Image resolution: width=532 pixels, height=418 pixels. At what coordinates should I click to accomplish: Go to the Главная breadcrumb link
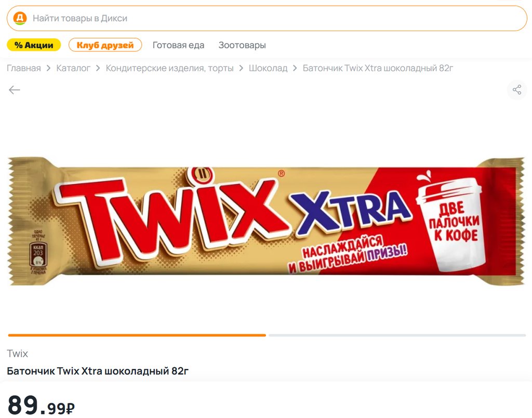[x=24, y=68]
